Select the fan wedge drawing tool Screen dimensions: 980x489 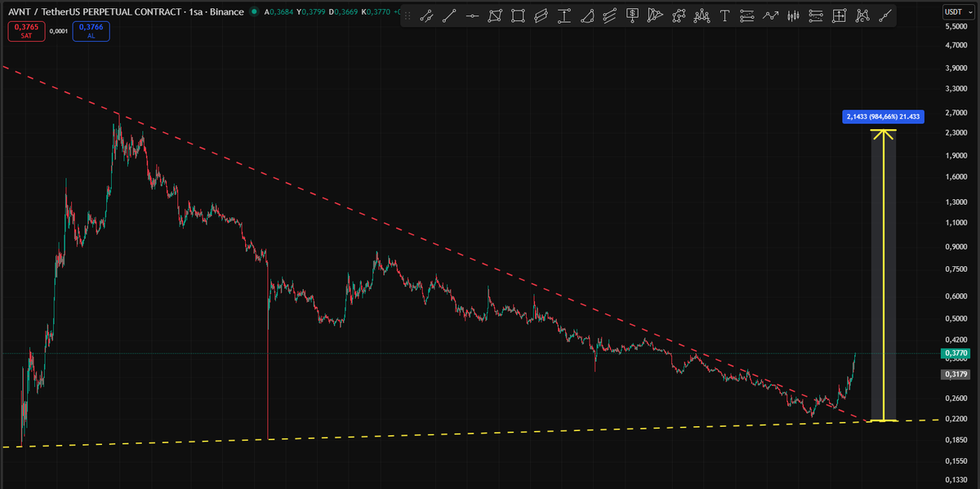point(655,16)
